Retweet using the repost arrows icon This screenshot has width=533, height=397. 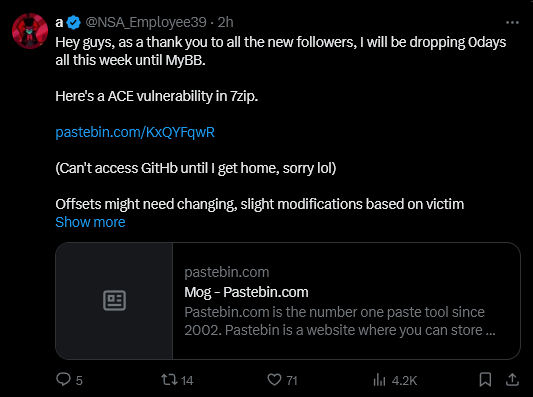click(169, 379)
